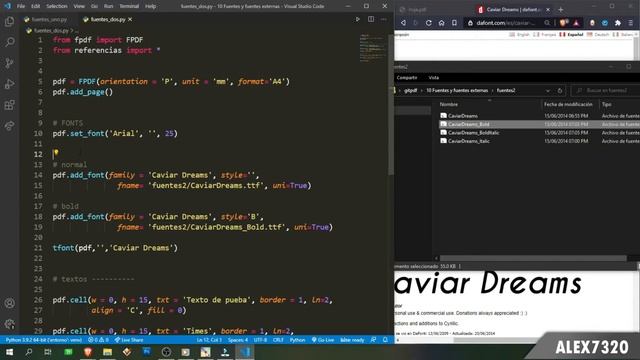
Task: Click the browser bookmark icon
Action: point(454,23)
